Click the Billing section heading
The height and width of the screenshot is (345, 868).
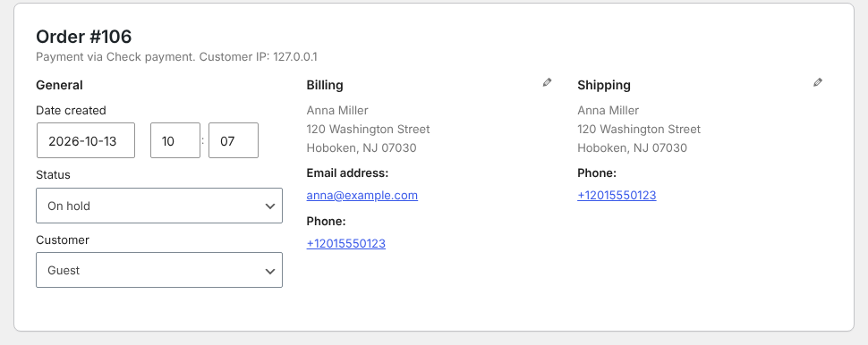(325, 85)
